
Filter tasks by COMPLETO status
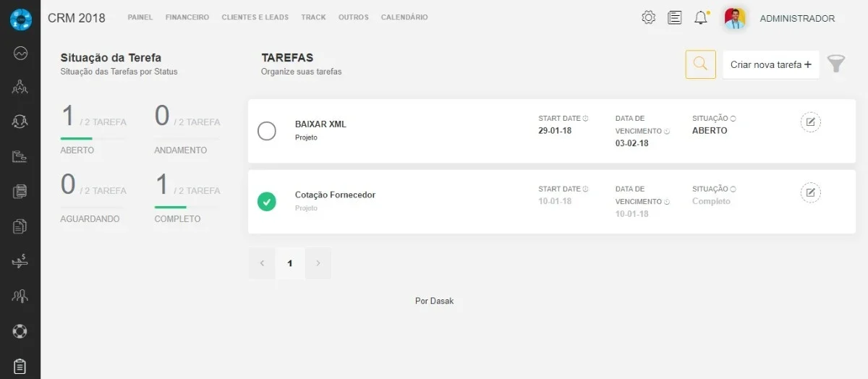tap(177, 218)
